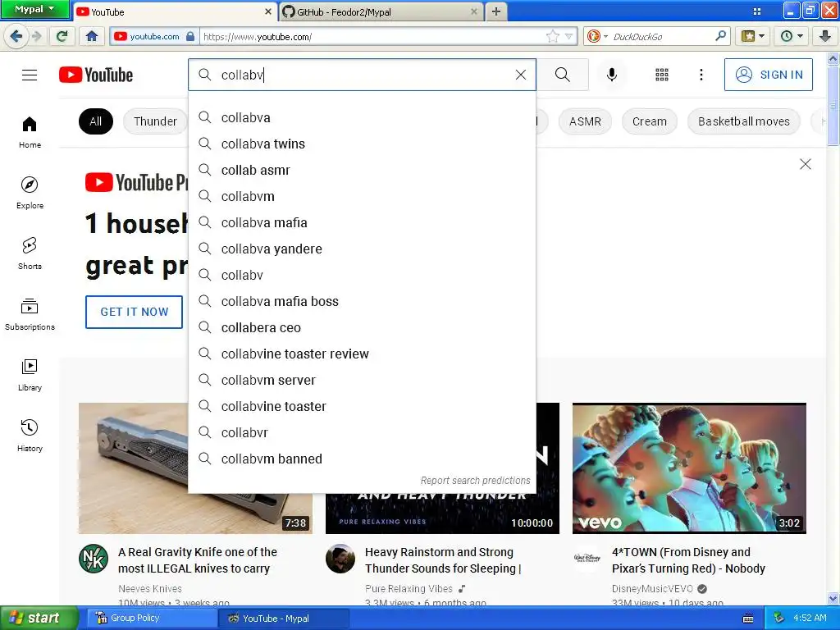Viewport: 840px width, 630px height.
Task: Go to Home in the sidebar
Action: (x=30, y=132)
